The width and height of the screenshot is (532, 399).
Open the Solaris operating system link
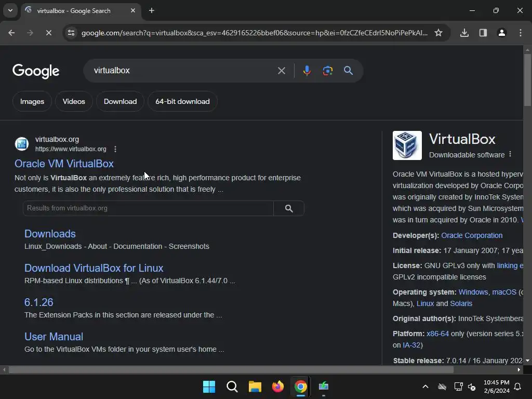pyautogui.click(x=461, y=303)
